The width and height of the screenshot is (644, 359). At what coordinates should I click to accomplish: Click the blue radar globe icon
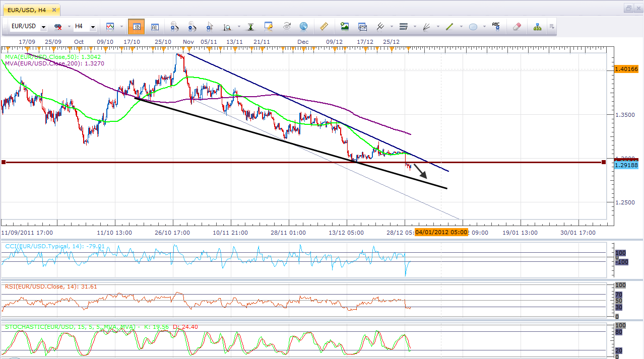pyautogui.click(x=303, y=26)
